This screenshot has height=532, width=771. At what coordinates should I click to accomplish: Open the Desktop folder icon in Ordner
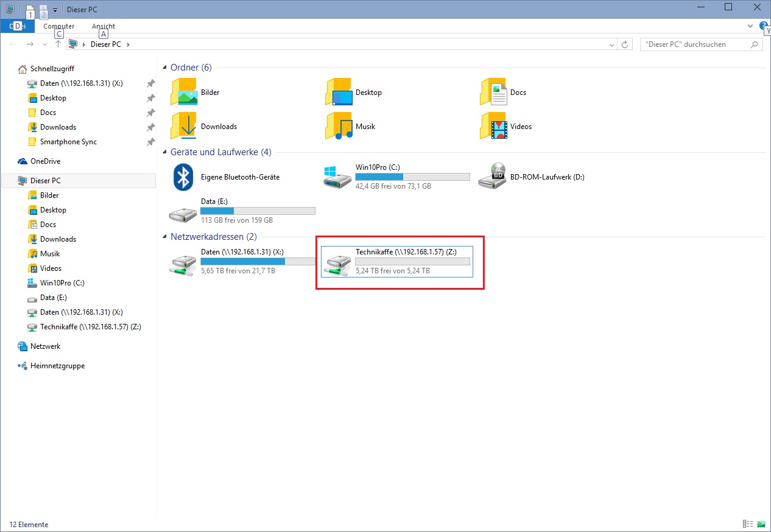point(339,93)
